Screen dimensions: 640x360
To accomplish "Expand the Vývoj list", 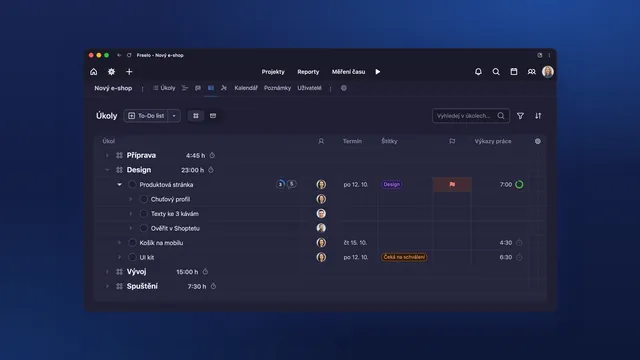I will point(107,272).
